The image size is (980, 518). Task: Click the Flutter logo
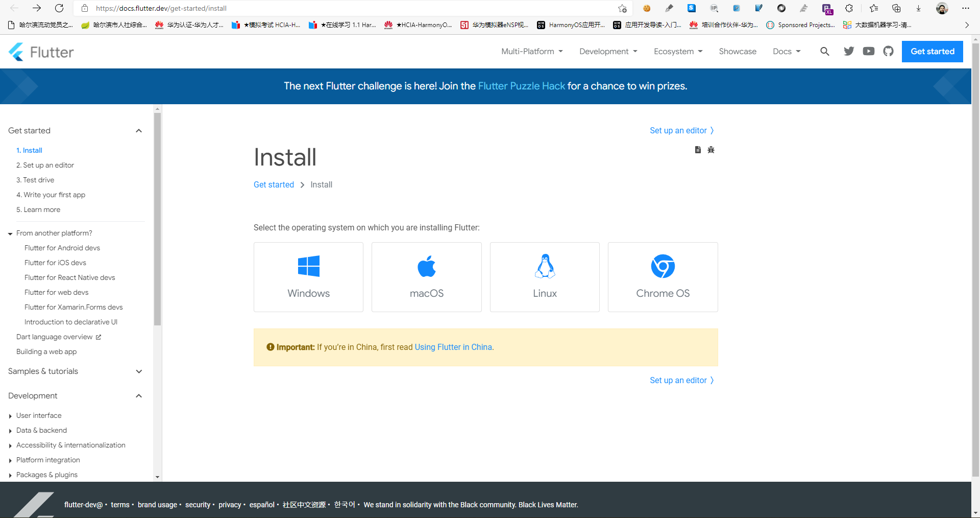[x=41, y=52]
